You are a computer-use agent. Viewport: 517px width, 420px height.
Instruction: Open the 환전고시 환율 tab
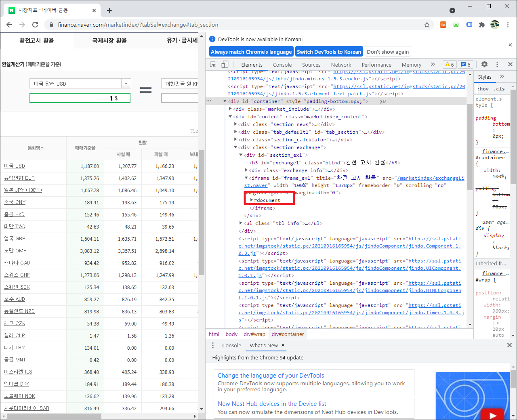click(37, 40)
